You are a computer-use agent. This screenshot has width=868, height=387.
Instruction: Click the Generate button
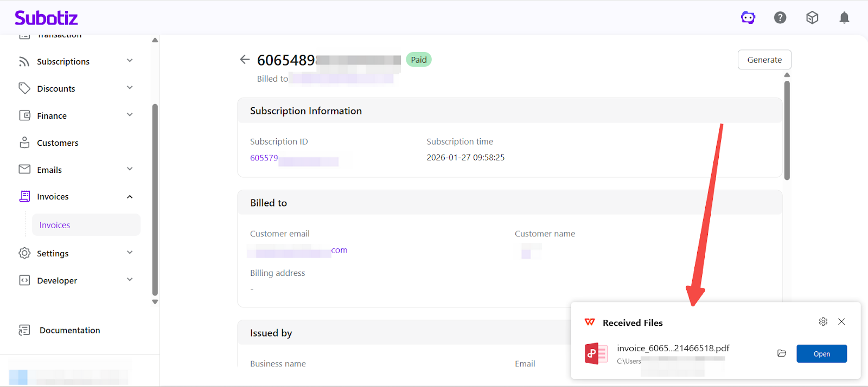tap(764, 60)
